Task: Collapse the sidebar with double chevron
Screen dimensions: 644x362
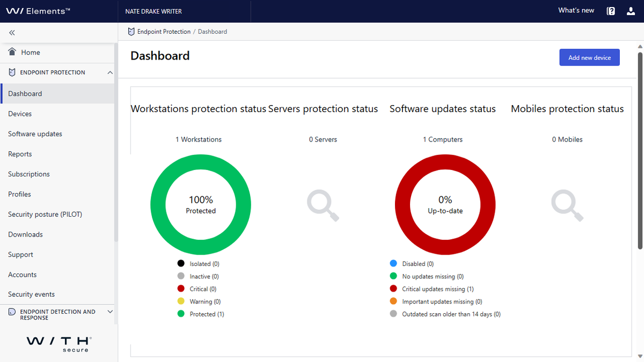Action: click(12, 33)
